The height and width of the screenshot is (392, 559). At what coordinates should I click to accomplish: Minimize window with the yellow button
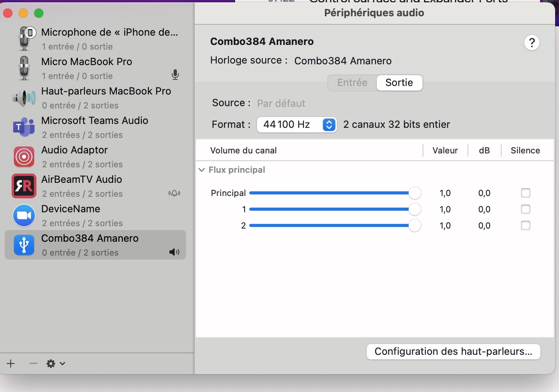tap(23, 13)
